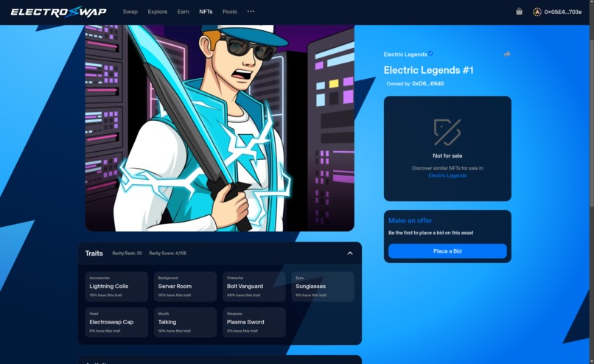The width and height of the screenshot is (594, 364).
Task: Click the Rarity Rank: 30 text
Action: [127, 253]
